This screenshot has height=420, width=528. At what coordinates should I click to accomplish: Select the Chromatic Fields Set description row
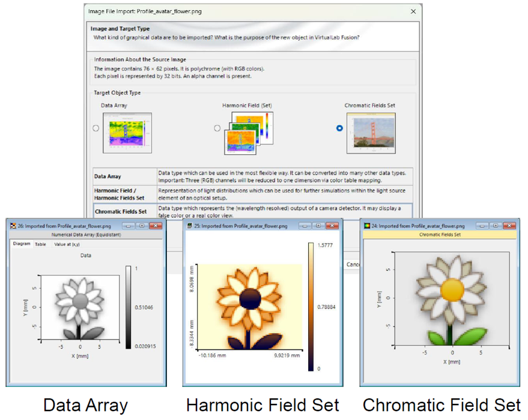point(253,212)
